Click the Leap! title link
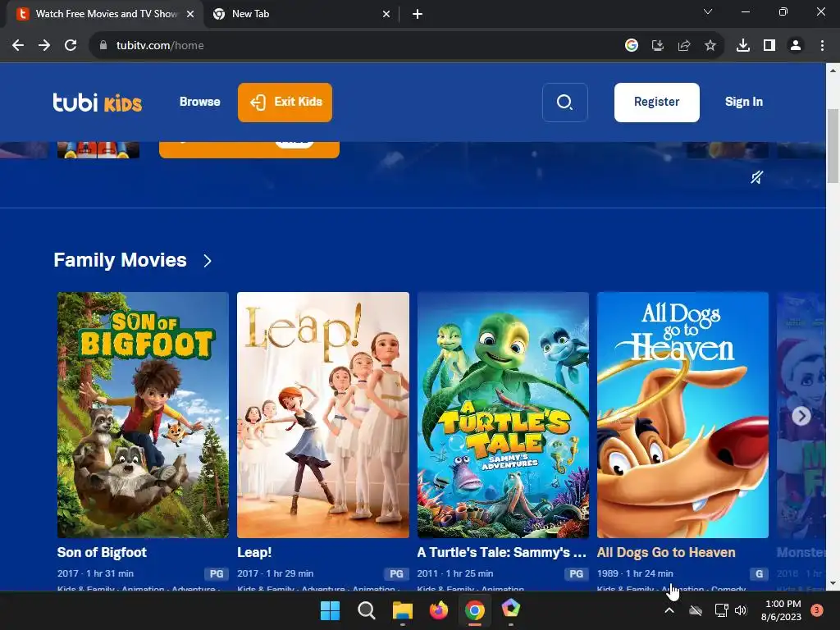The width and height of the screenshot is (840, 630). [x=254, y=552]
